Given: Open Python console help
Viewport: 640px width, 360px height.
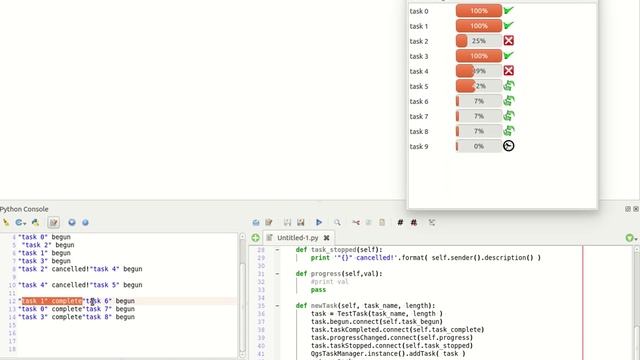Looking at the screenshot, I should pyautogui.click(x=85, y=222).
